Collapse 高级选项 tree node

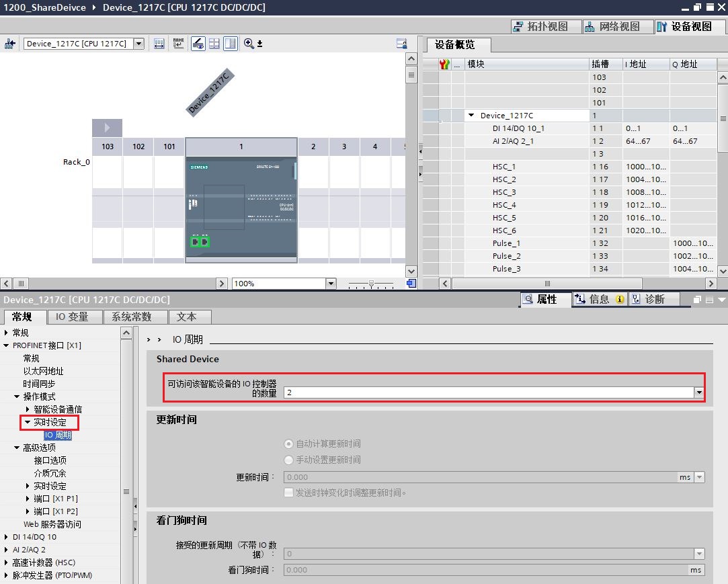[x=17, y=448]
